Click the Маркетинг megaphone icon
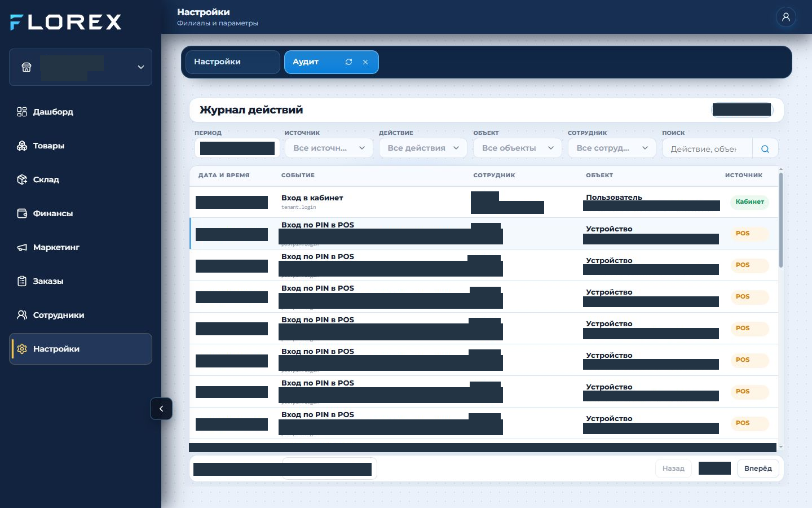The image size is (812, 508). pos(22,247)
